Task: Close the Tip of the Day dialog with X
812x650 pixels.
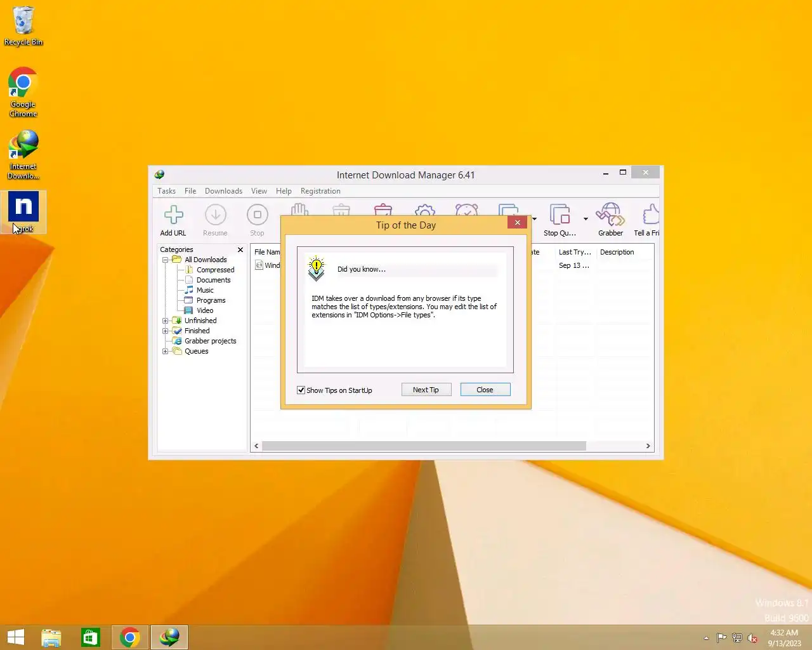Action: click(x=518, y=222)
